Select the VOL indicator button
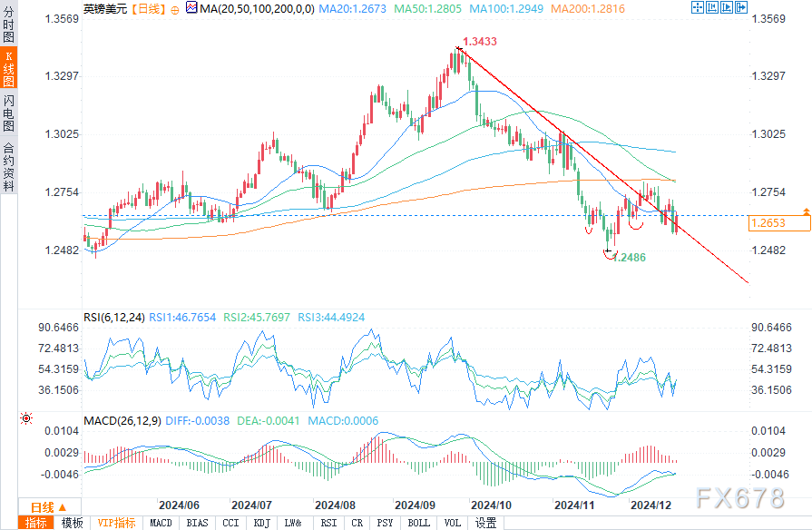The width and height of the screenshot is (812, 530). coord(453,523)
